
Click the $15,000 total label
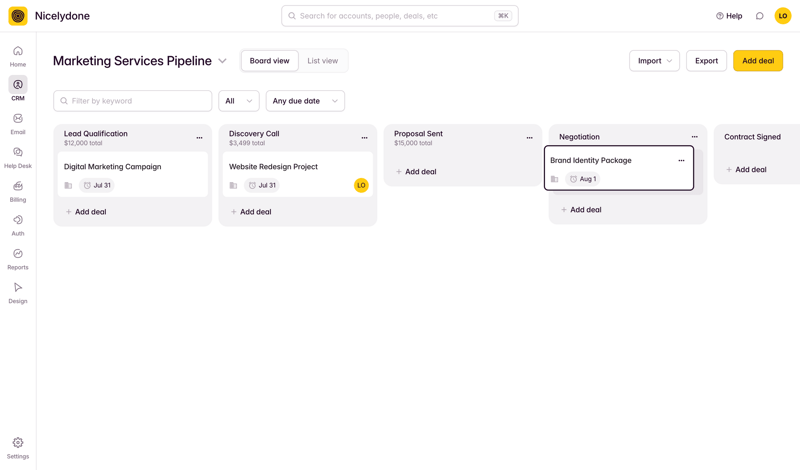point(413,143)
